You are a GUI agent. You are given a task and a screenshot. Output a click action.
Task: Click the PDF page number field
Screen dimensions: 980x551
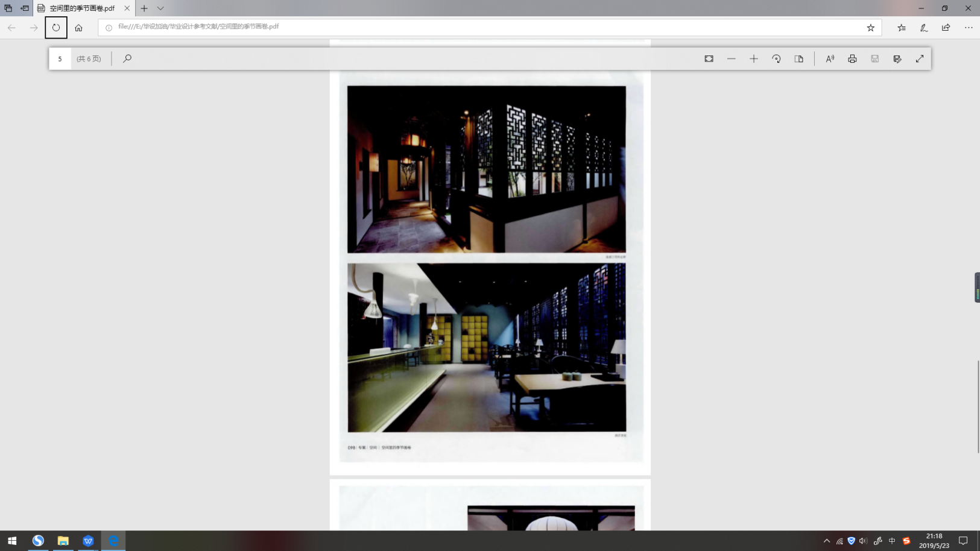coord(60,58)
